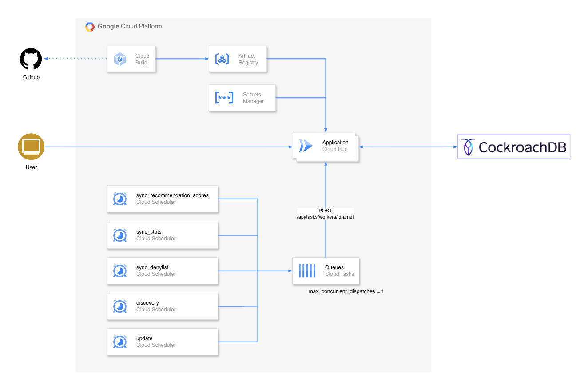Select the Queues Cloud Tasks label

coord(339,271)
